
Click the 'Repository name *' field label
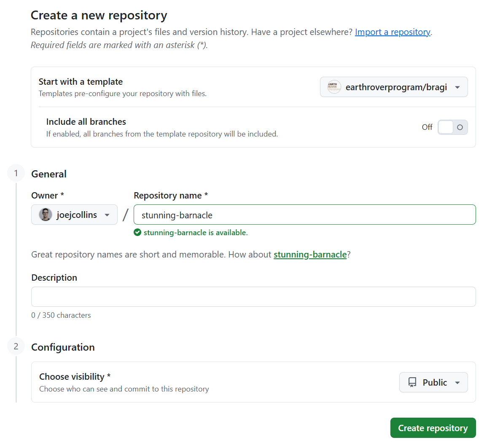171,196
